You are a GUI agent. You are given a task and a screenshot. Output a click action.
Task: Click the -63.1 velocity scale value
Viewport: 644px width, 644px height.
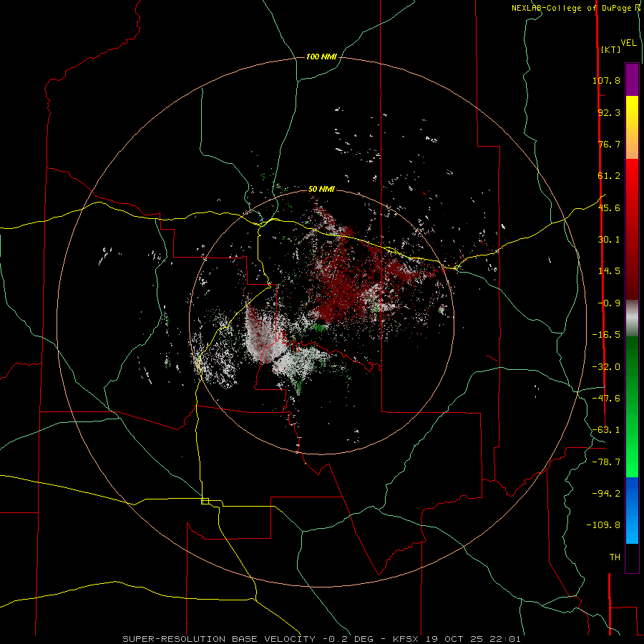pos(606,430)
